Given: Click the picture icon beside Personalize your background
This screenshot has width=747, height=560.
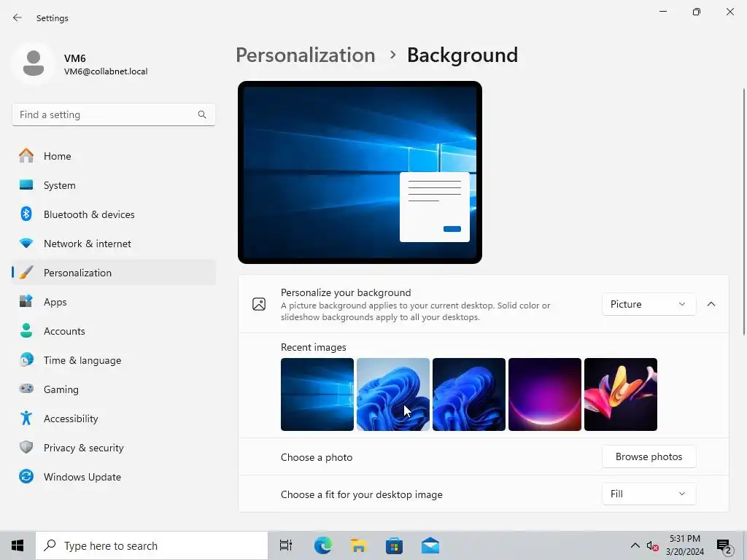Looking at the screenshot, I should 259,304.
